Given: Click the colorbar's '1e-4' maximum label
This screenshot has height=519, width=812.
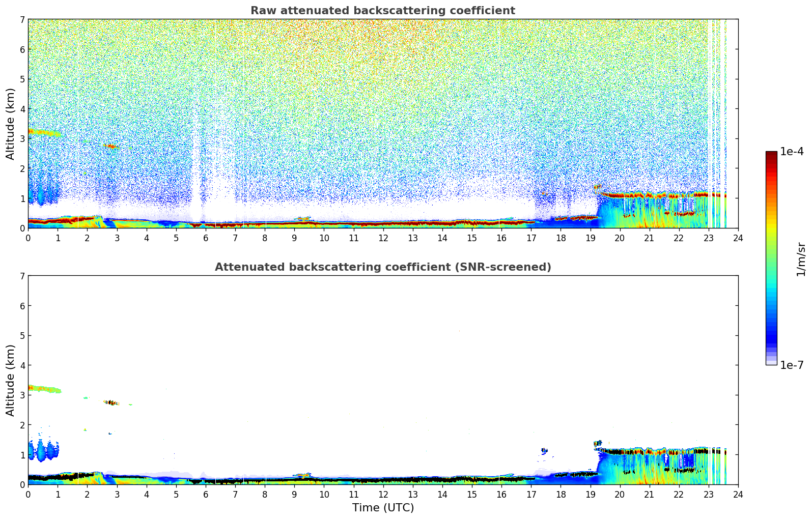Looking at the screenshot, I should pos(792,152).
